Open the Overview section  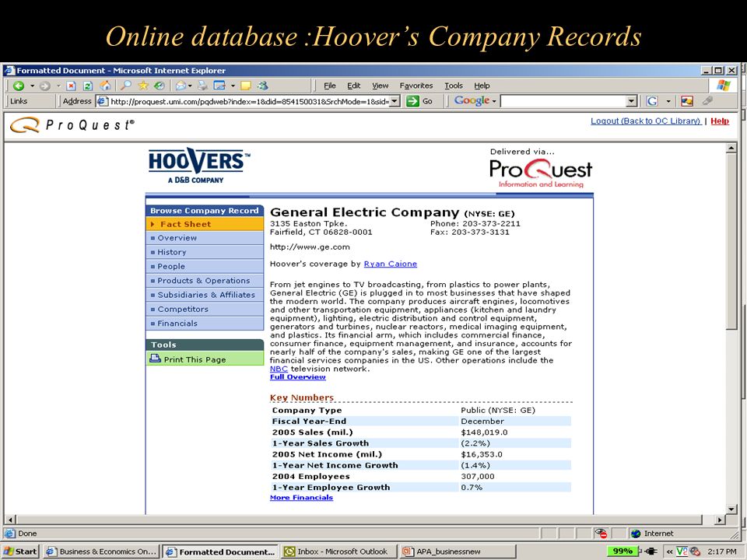click(205, 238)
